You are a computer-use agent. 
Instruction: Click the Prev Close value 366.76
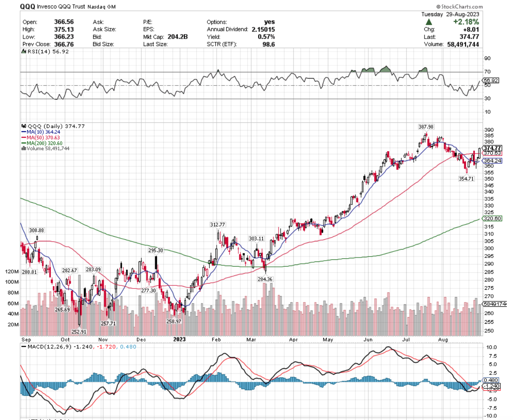(64, 44)
